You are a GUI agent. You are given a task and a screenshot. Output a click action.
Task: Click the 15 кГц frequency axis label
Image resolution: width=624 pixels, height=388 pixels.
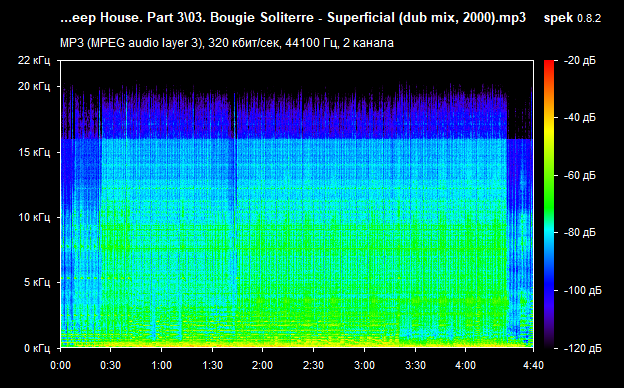click(34, 152)
